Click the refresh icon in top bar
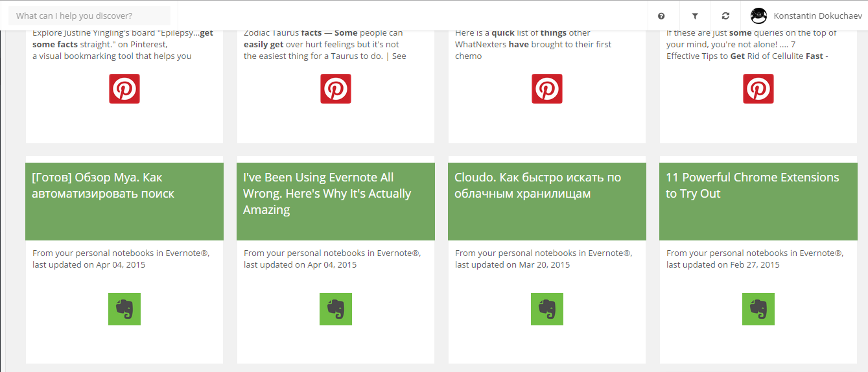868x372 pixels. click(x=725, y=16)
